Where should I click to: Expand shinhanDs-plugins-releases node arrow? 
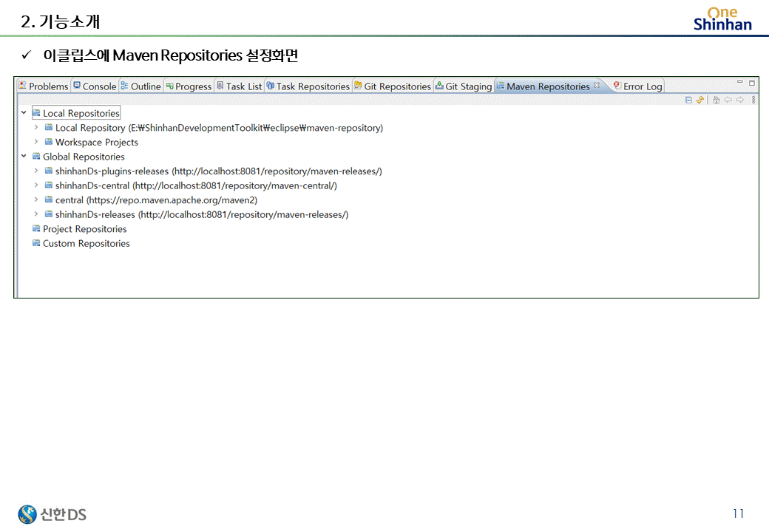tap(35, 171)
